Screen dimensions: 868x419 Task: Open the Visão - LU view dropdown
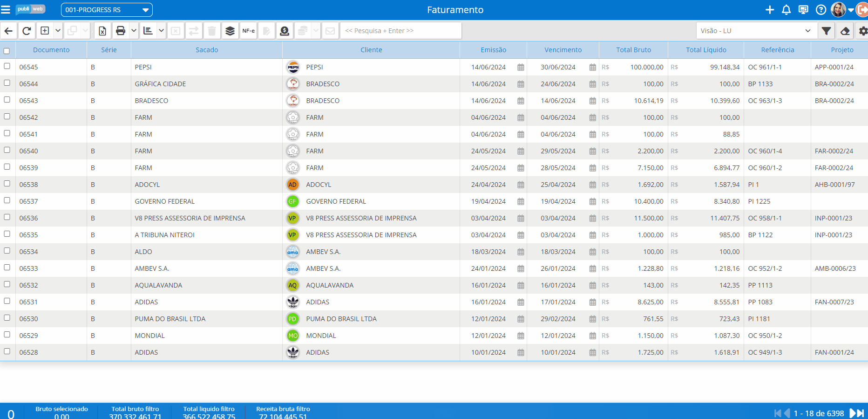click(x=757, y=31)
